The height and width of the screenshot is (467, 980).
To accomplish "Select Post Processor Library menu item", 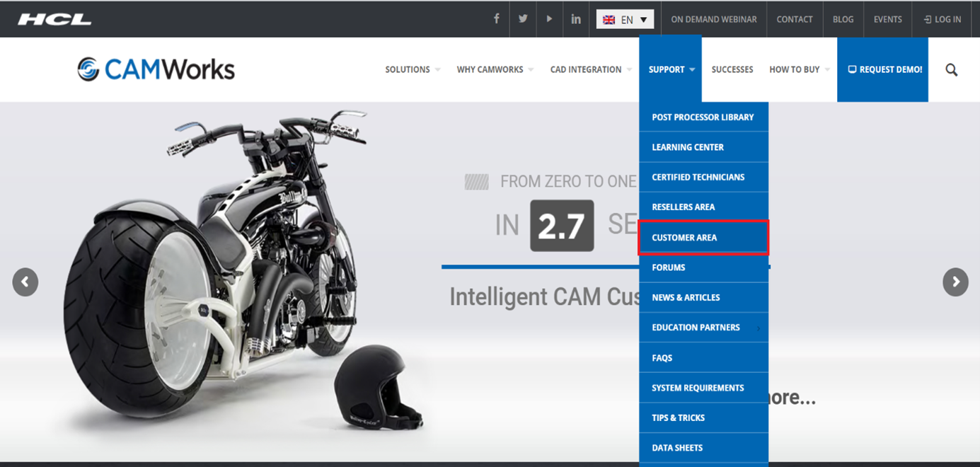I will click(x=704, y=117).
